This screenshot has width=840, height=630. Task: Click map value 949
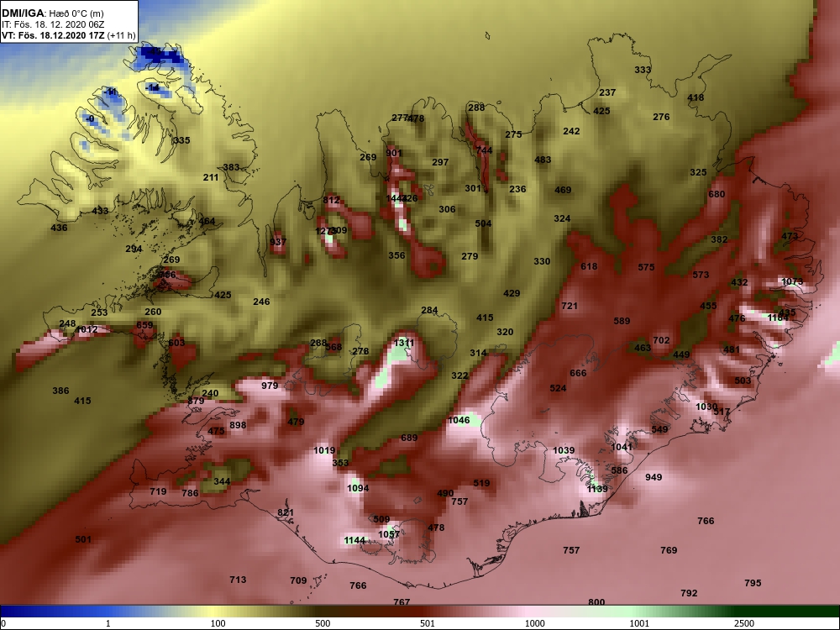654,477
